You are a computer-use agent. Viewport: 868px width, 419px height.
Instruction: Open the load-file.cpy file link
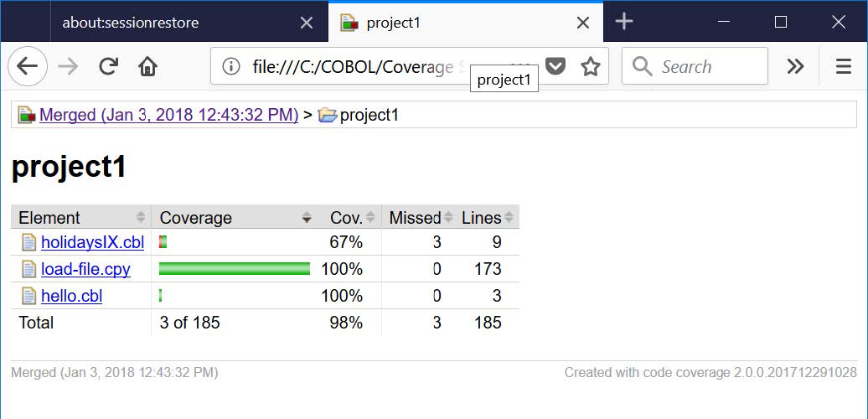85,269
